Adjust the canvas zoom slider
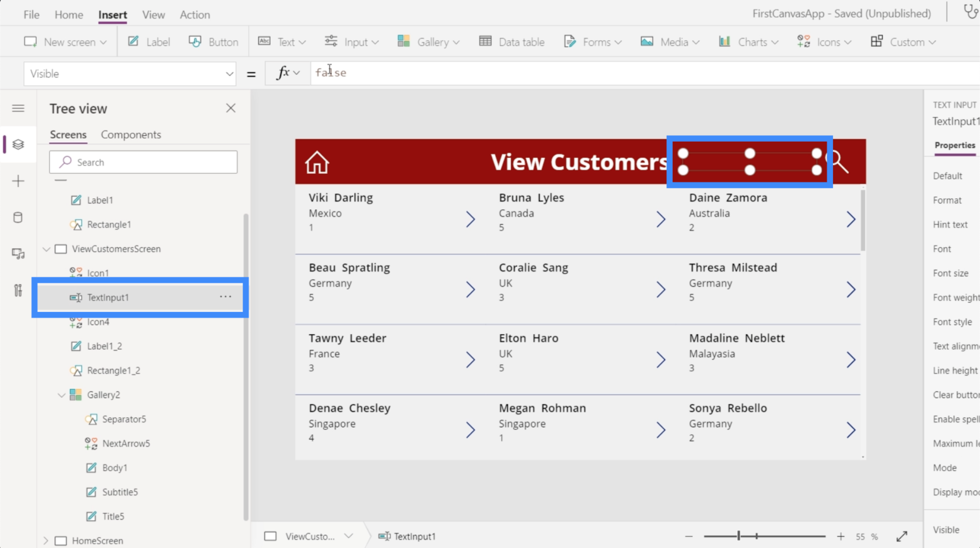The width and height of the screenshot is (980, 548). (x=738, y=536)
